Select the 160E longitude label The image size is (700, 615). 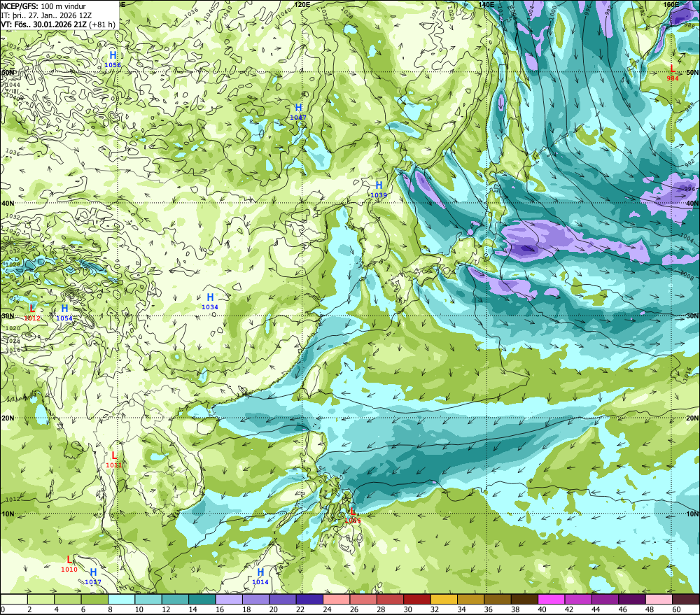coord(671,4)
